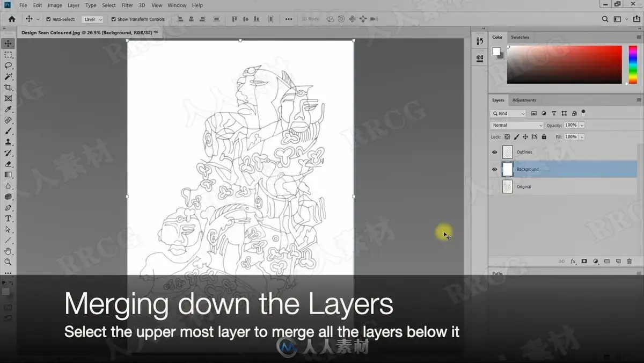Hide the Background layer eye icon
Viewport: 644px width, 363px height.
point(494,169)
